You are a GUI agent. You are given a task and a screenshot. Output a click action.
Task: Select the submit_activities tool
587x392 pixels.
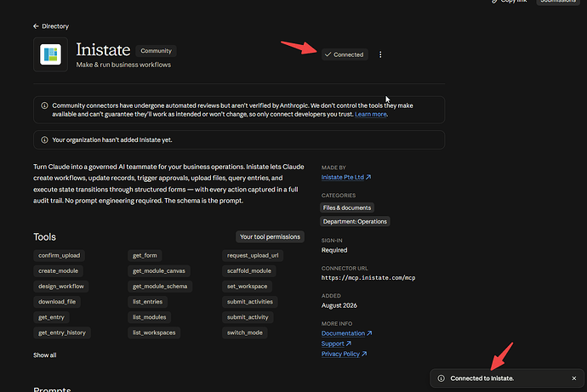click(250, 302)
